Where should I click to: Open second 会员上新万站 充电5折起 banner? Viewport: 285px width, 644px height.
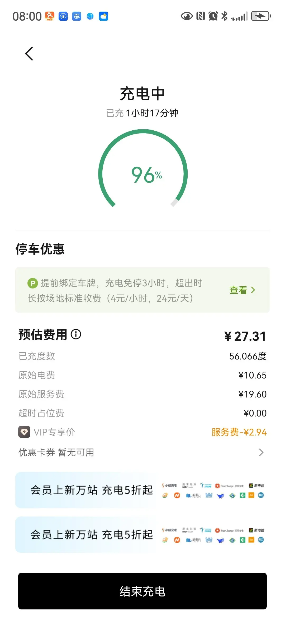(142, 535)
